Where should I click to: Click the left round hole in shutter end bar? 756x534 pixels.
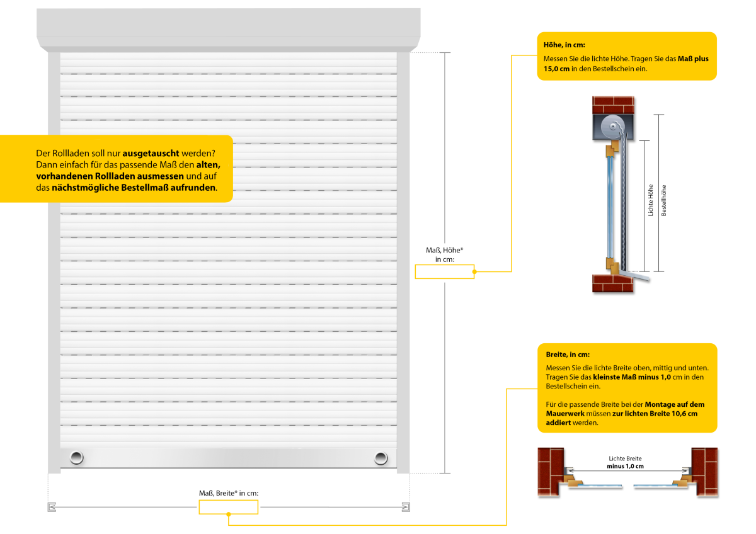tap(77, 457)
